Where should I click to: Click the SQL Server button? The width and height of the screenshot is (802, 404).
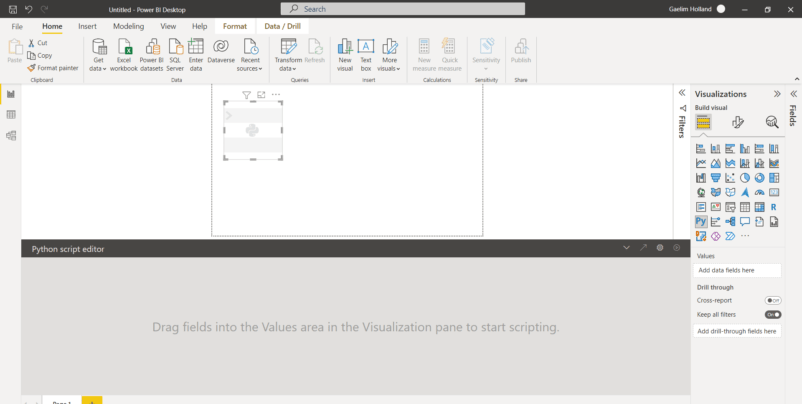click(175, 55)
